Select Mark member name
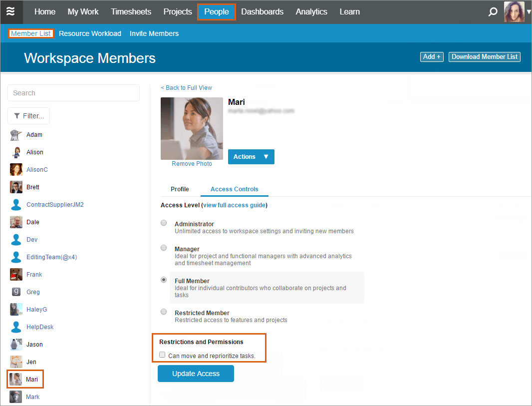The image size is (532, 406). coord(32,397)
